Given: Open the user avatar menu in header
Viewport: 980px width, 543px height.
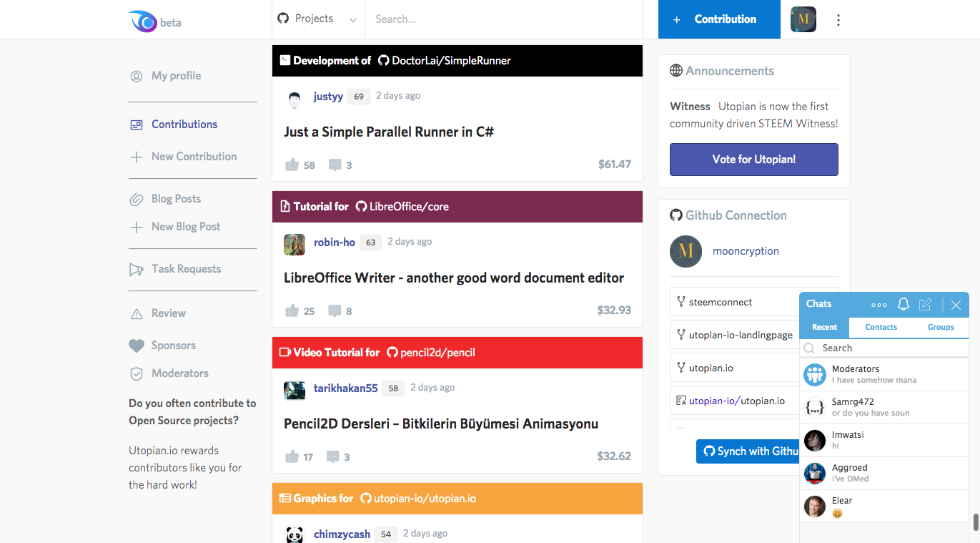Looking at the screenshot, I should 803,19.
